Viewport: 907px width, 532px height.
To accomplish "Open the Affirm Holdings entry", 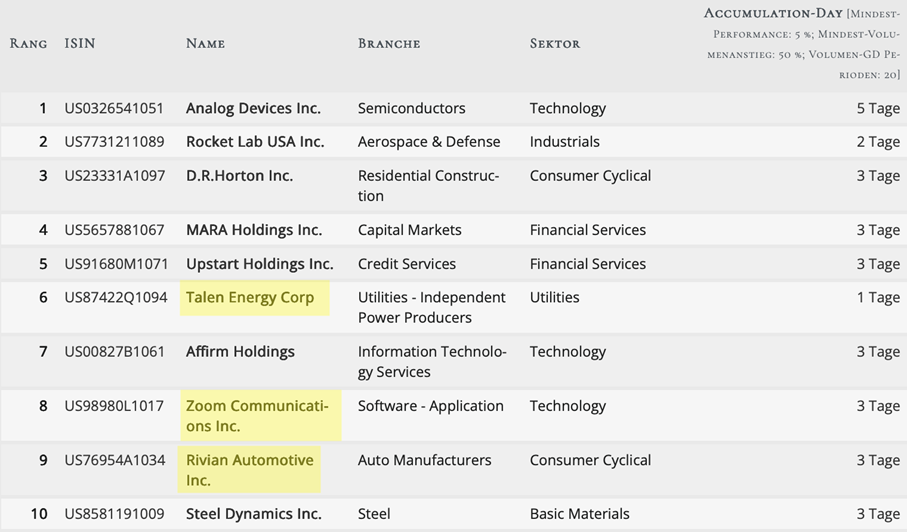I will pos(240,352).
